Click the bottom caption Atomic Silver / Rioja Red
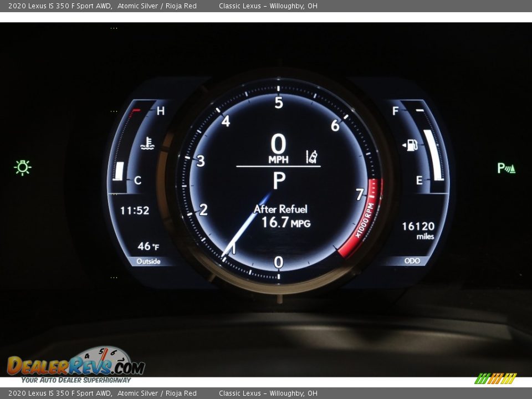 pyautogui.click(x=157, y=393)
